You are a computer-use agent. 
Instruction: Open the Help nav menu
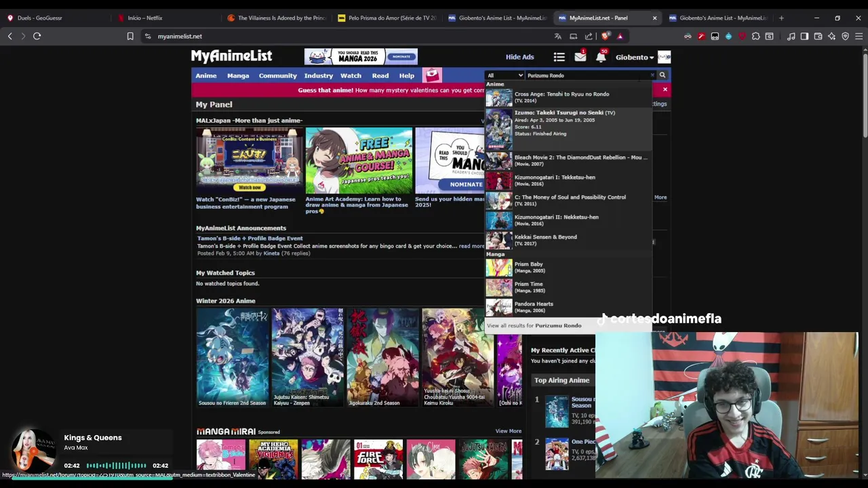(x=407, y=75)
